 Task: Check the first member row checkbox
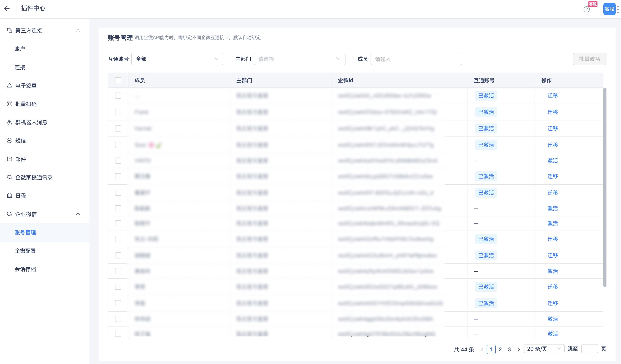[x=118, y=96]
